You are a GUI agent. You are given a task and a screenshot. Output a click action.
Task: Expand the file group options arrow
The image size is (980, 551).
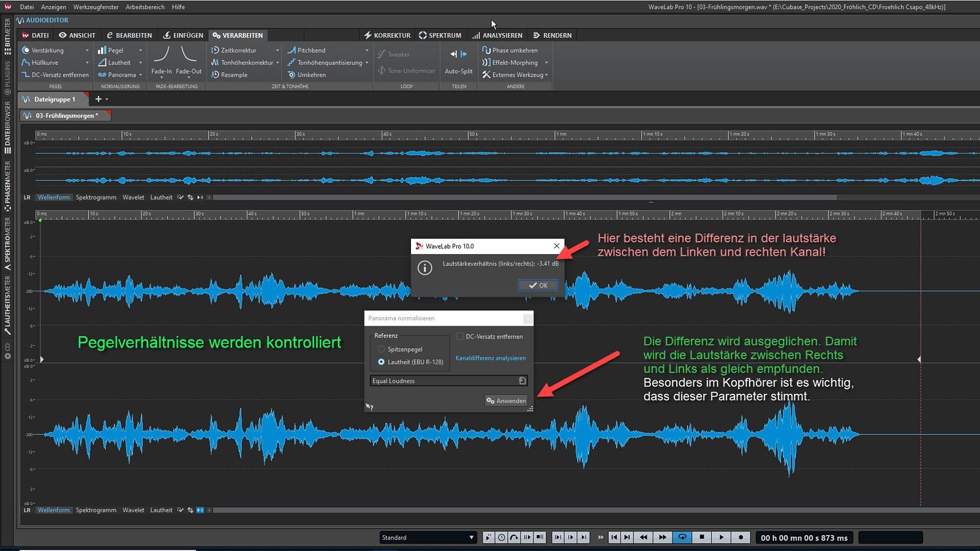(107, 99)
